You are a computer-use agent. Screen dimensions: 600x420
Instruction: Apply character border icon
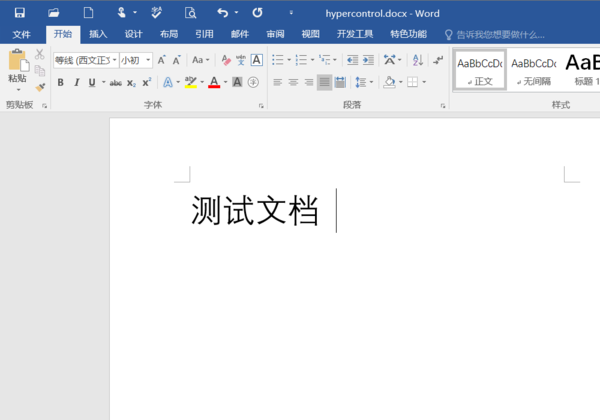(x=257, y=60)
